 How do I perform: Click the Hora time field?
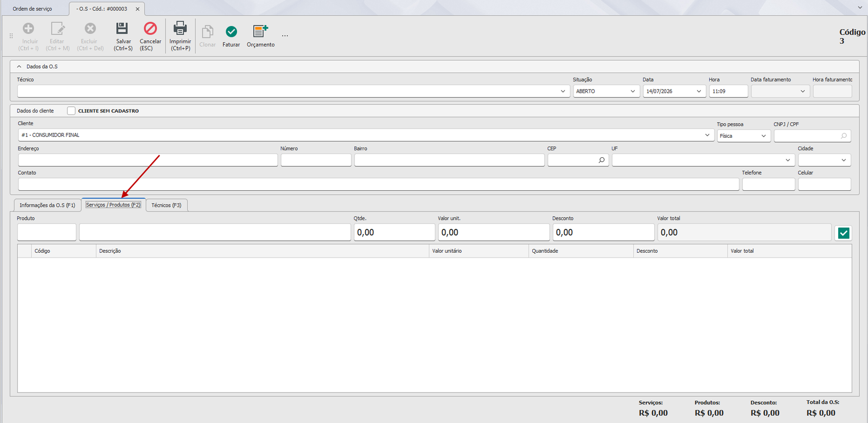[x=729, y=91]
